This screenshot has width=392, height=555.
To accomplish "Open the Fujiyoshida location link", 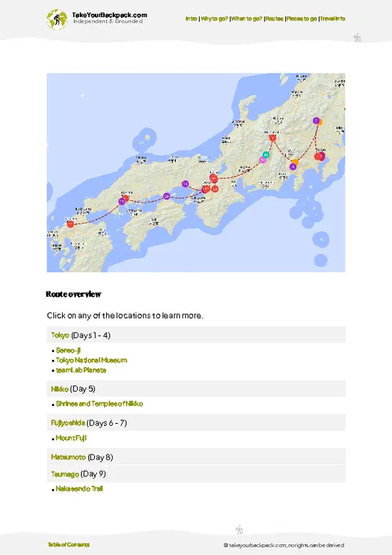I will (x=68, y=423).
